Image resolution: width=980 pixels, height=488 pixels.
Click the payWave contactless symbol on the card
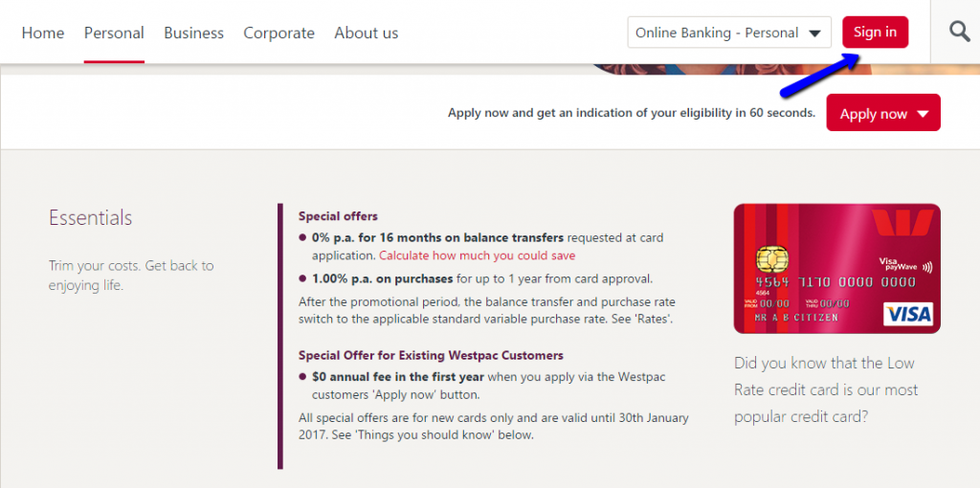[x=927, y=269]
